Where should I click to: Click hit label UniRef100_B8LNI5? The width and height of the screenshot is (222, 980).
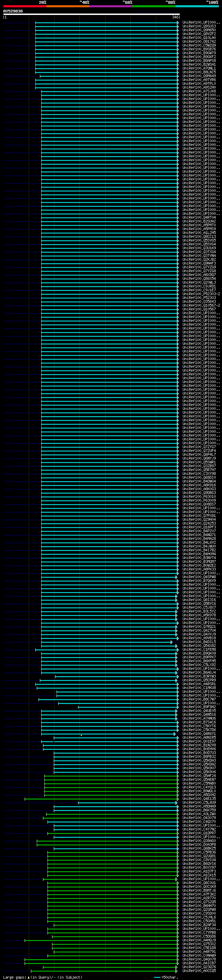199,72
